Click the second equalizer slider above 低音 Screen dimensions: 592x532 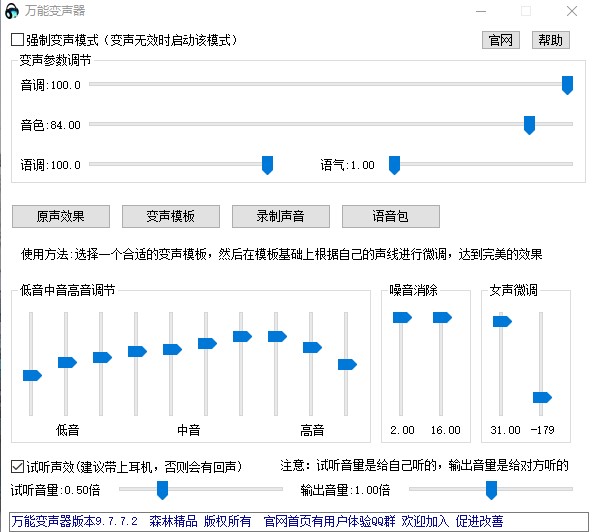tap(67, 362)
